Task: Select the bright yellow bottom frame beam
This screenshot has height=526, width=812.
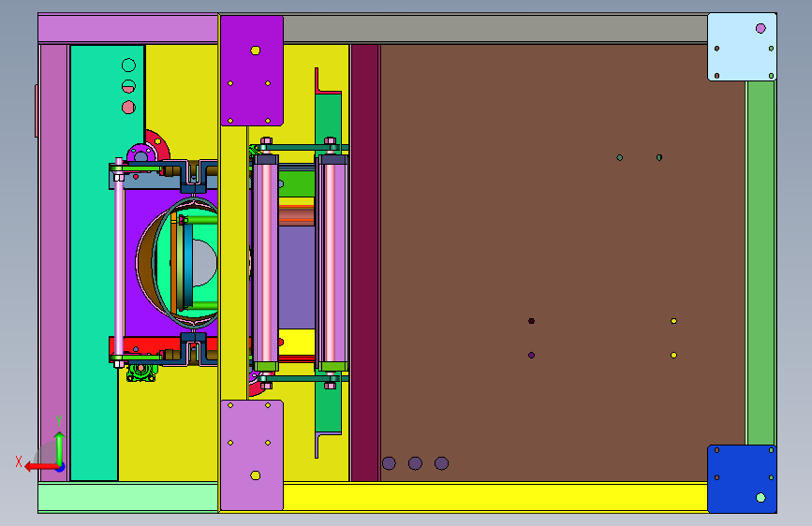Action: pyautogui.click(x=495, y=497)
